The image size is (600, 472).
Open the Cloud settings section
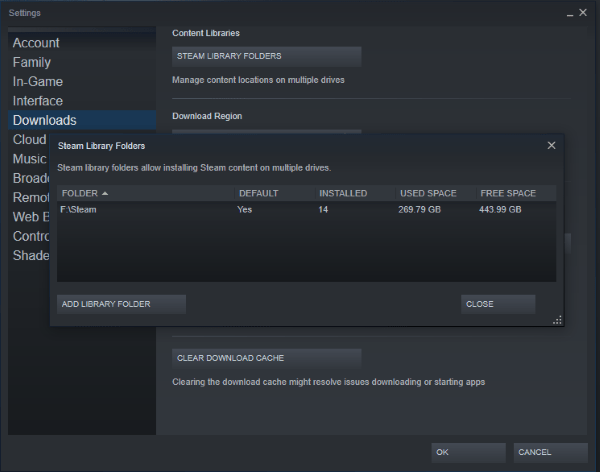pyautogui.click(x=29, y=139)
